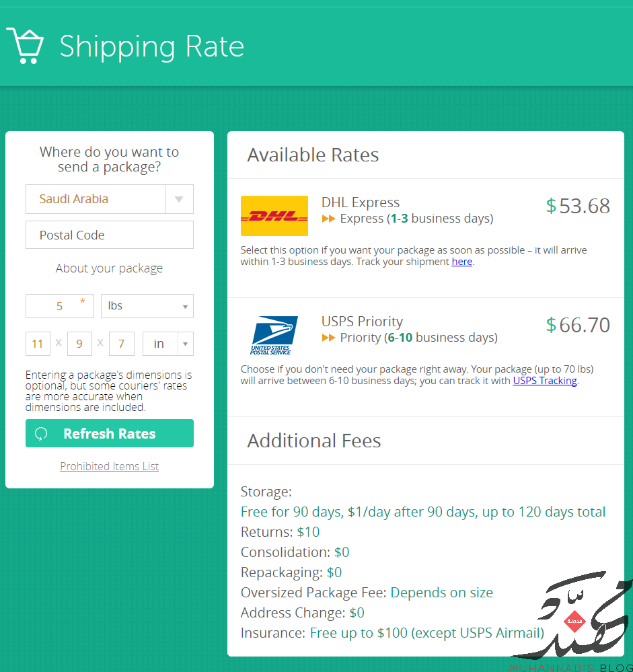Viewport: 633px width, 672px height.
Task: Click the package weight field showing 5
Action: pos(60,306)
